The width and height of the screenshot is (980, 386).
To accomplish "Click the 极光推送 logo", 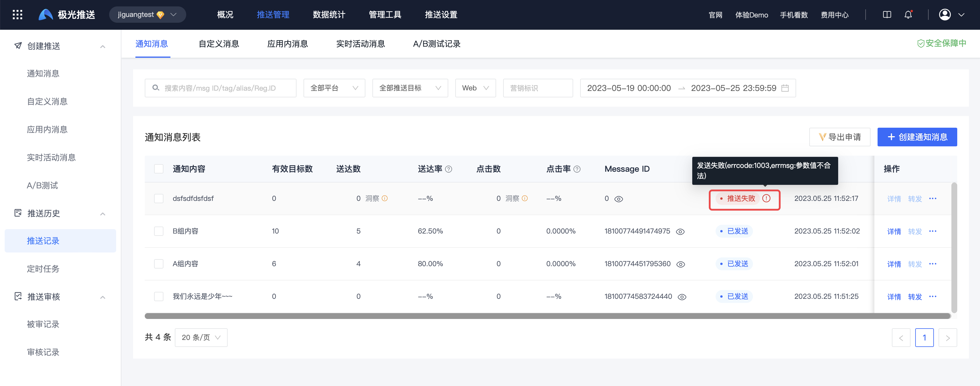I will (67, 15).
